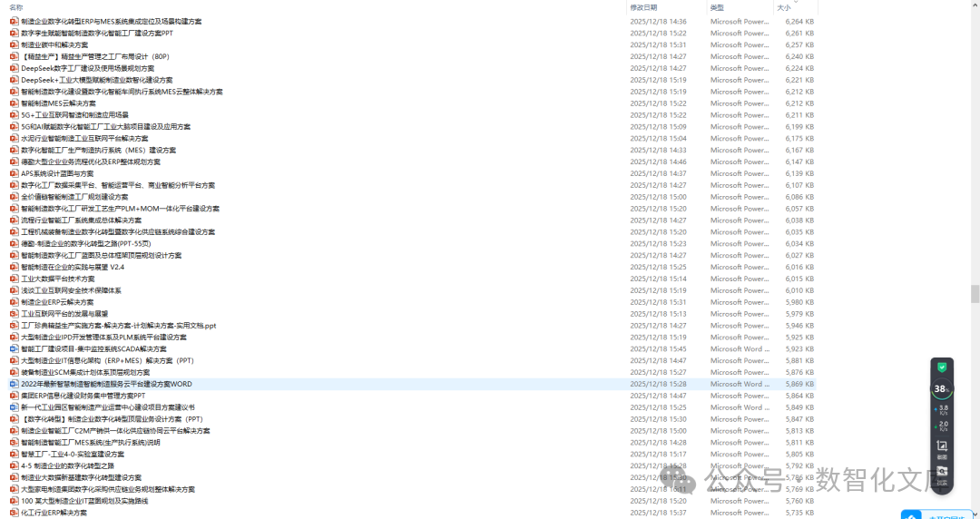980x519 pixels.
Task: Select file 浅谈工业互联网安全技术保障体系
Action: point(72,290)
